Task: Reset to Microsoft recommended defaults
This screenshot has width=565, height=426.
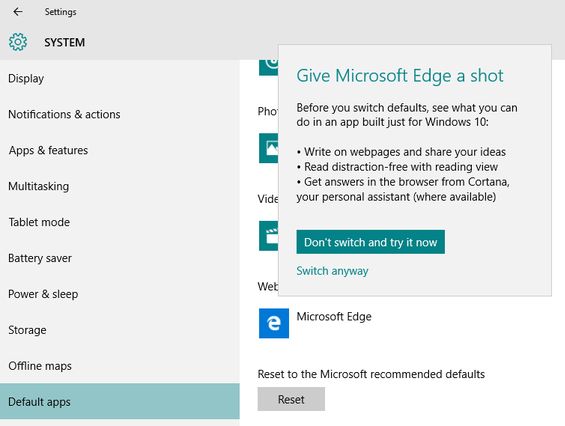Action: [291, 399]
